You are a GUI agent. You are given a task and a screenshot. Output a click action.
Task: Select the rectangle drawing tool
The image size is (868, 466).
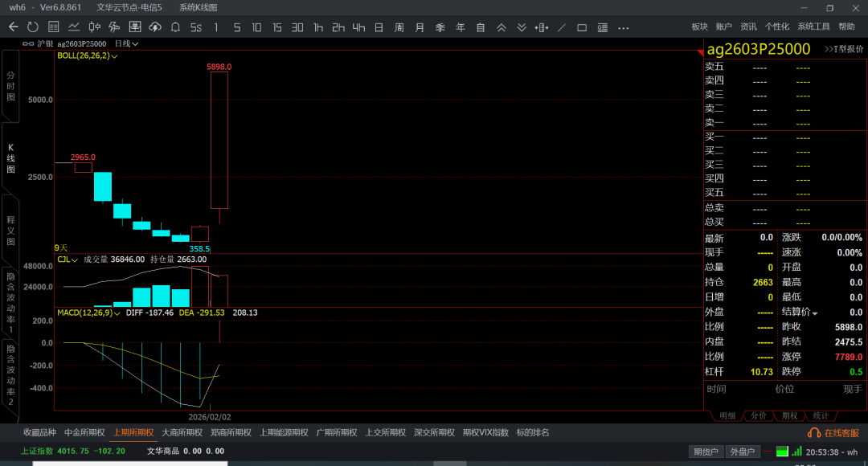(x=582, y=27)
